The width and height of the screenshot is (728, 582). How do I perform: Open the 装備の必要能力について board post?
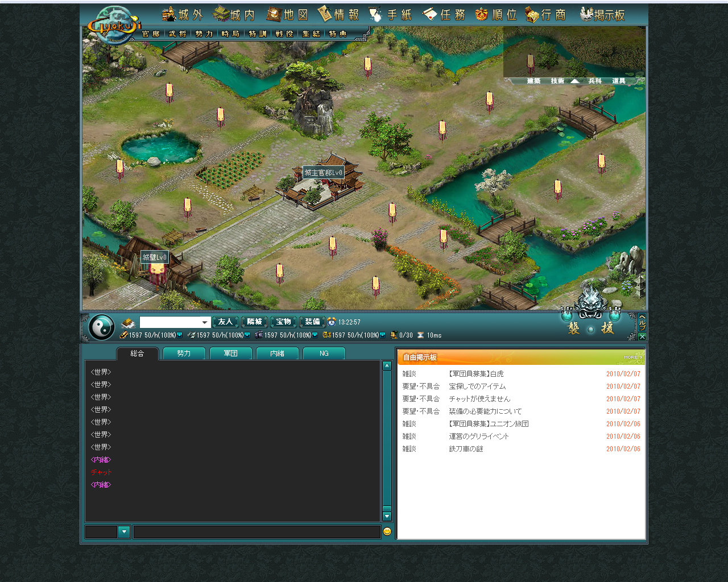point(485,411)
